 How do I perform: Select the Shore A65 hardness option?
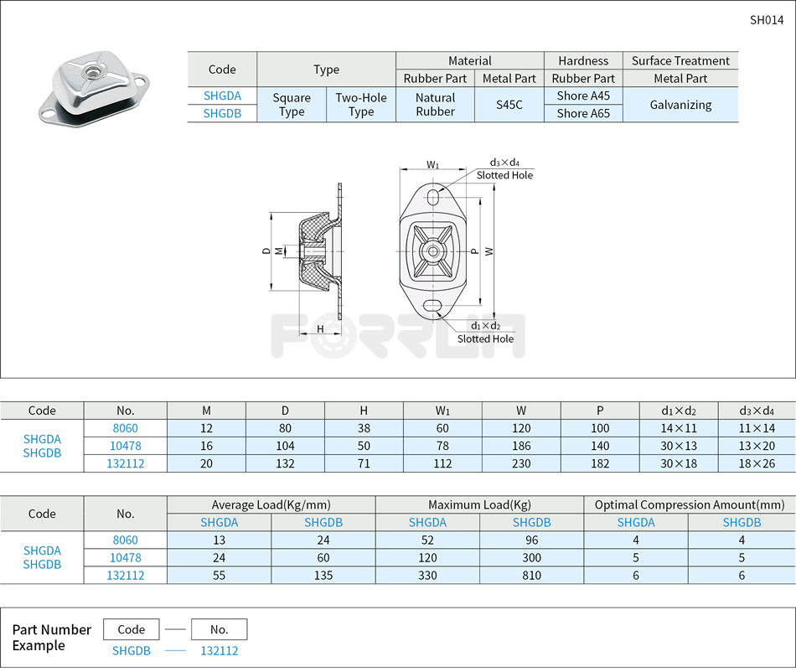click(x=584, y=113)
